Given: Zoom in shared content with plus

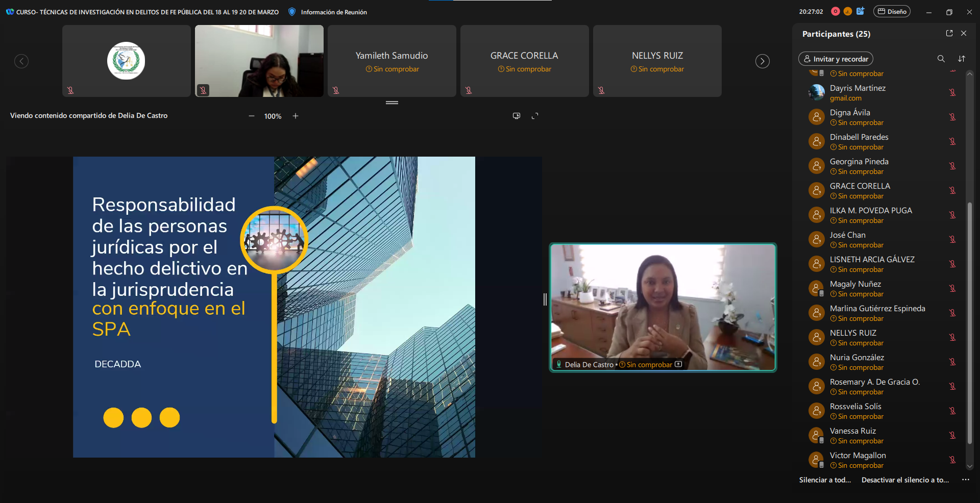Looking at the screenshot, I should [x=296, y=116].
